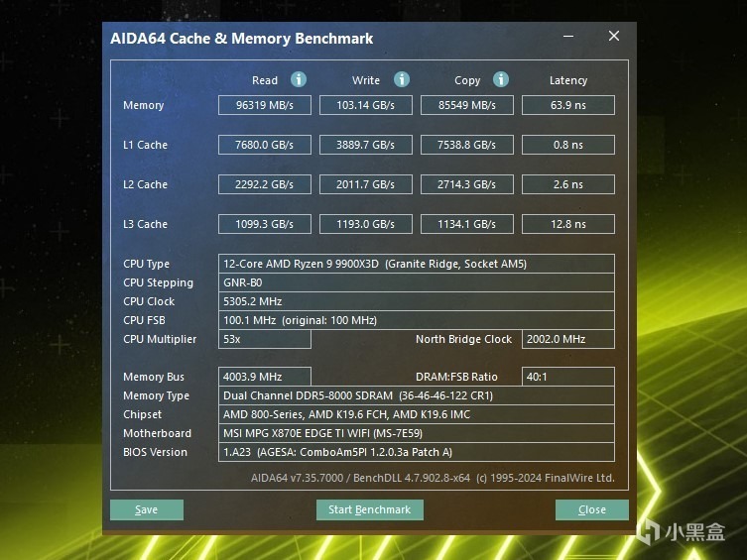Click the CPU Multiplier field 53x

(x=265, y=339)
